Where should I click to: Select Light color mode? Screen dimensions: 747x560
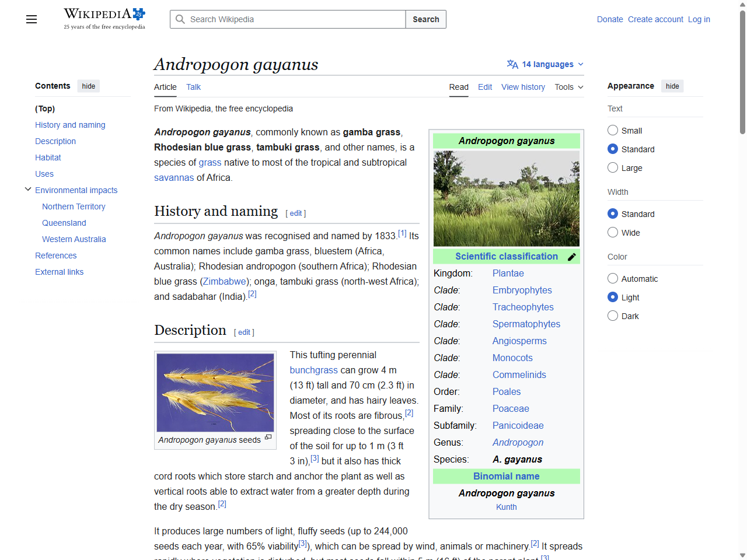(x=613, y=297)
